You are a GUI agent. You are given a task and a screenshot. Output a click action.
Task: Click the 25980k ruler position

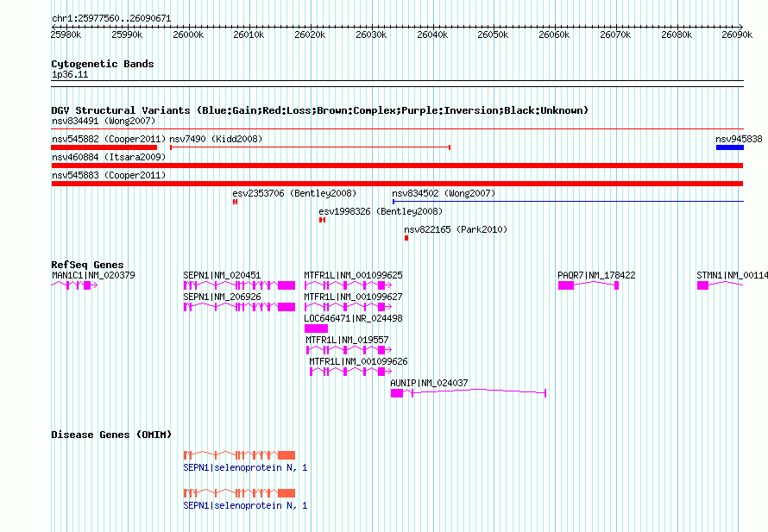pos(66,34)
